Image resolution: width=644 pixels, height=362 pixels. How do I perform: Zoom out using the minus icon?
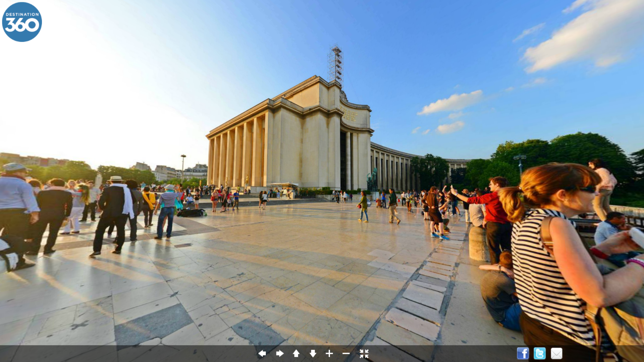(346, 353)
